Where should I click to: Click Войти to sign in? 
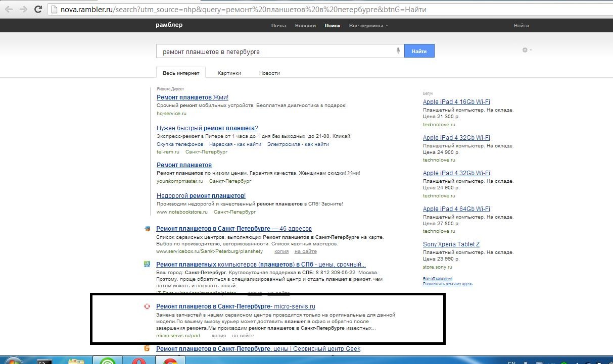tap(521, 26)
